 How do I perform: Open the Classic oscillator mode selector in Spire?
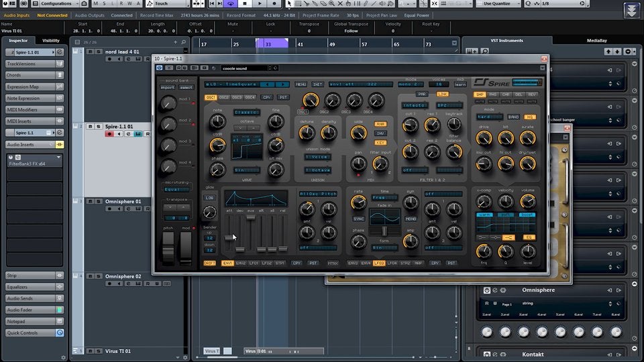click(x=246, y=112)
